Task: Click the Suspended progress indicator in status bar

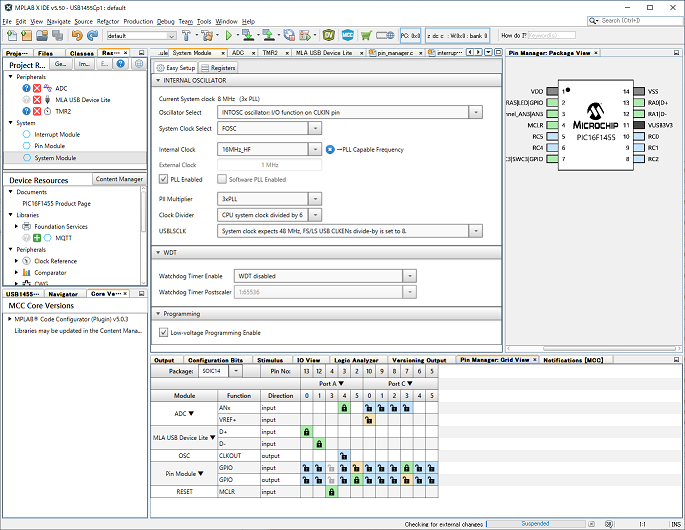Action: [x=536, y=523]
